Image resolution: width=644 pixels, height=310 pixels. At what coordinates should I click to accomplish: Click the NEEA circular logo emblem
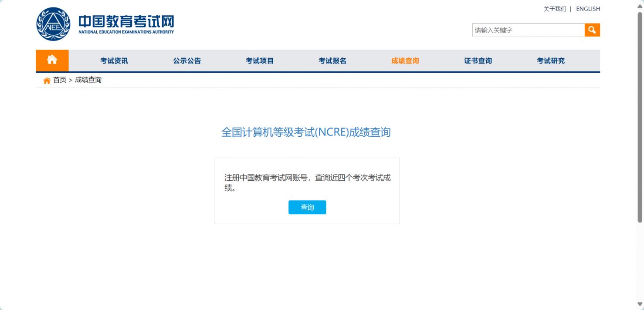click(53, 24)
